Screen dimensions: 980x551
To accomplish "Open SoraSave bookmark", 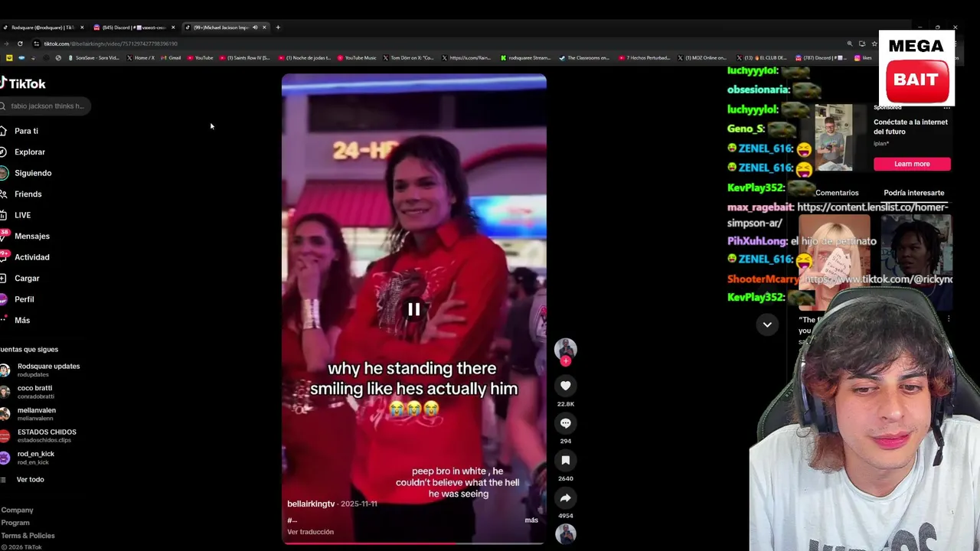I will (93, 57).
